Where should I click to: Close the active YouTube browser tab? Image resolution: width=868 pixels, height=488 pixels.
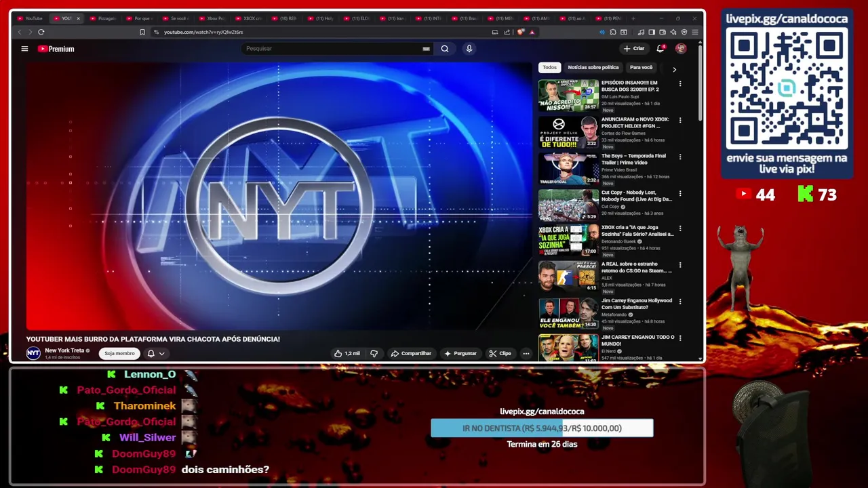pos(78,18)
